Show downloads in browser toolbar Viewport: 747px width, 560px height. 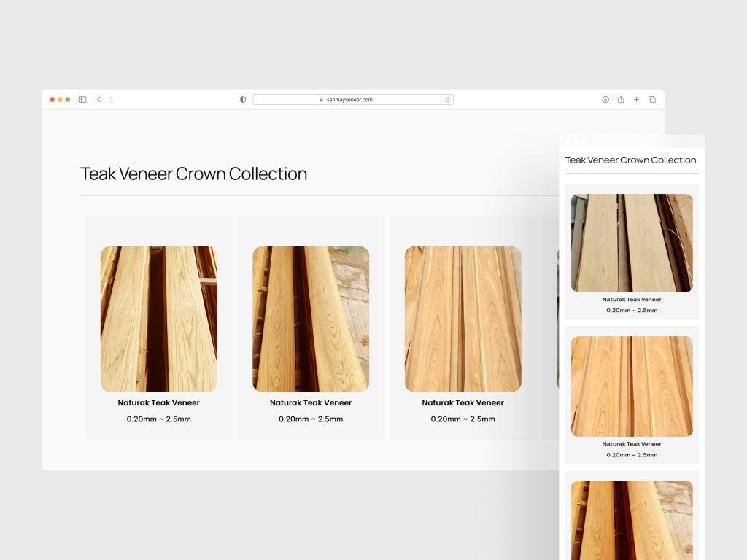point(605,100)
